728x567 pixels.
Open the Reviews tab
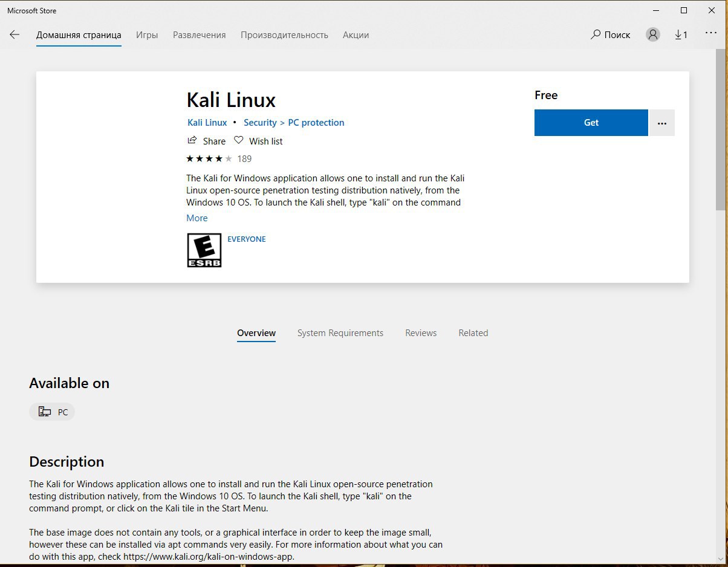[421, 333]
